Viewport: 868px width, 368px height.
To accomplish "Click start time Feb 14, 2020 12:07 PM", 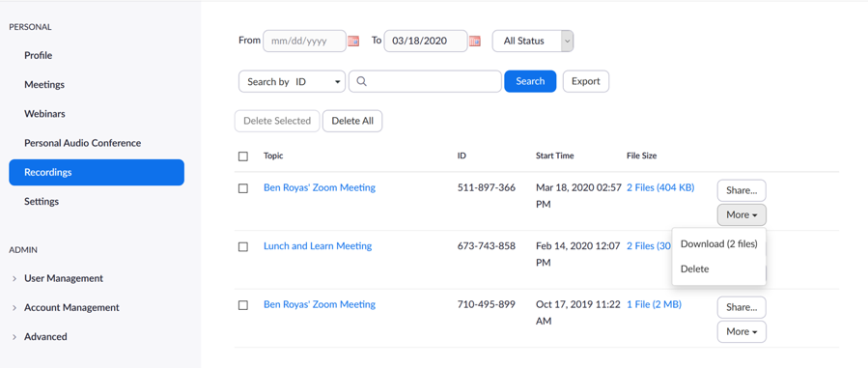I will point(578,254).
